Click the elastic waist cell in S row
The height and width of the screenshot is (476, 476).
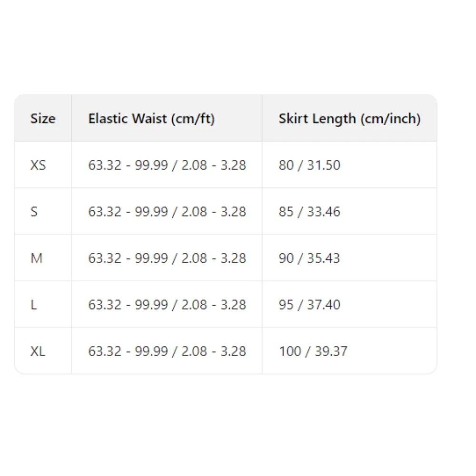167,211
